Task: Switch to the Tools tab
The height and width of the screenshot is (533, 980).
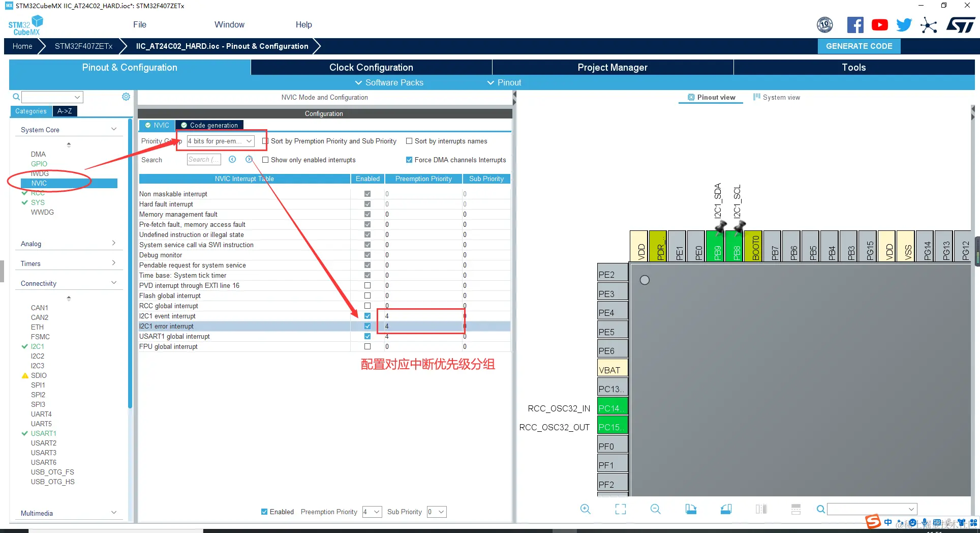Action: point(854,67)
